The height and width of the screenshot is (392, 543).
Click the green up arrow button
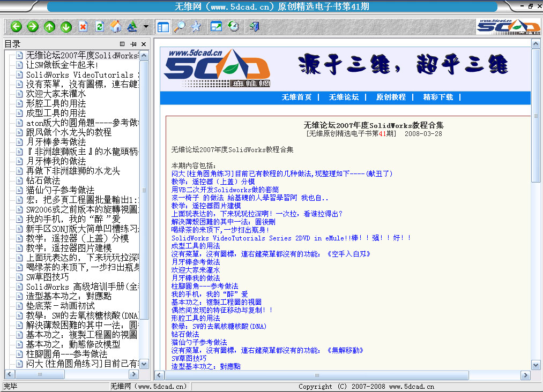(x=49, y=27)
